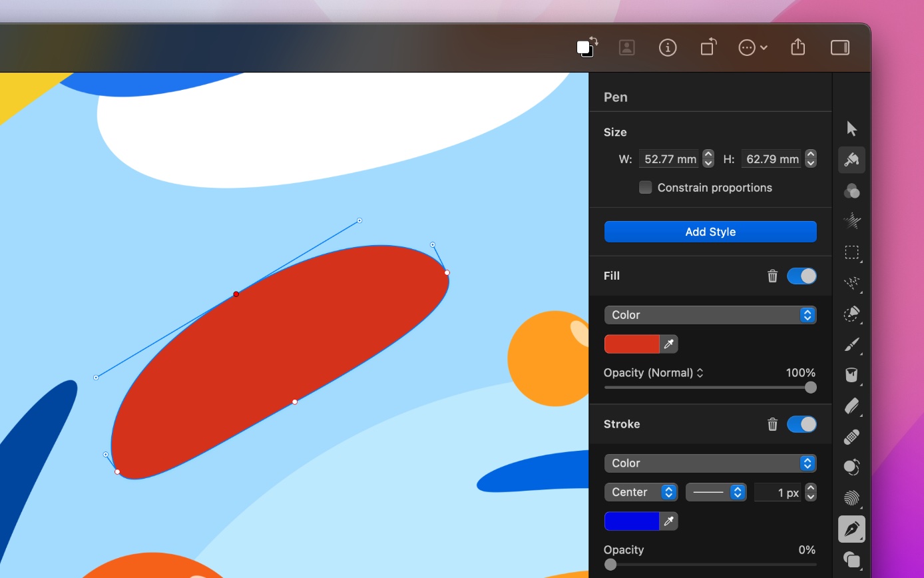Select the Pen tool in sidebar
Image resolution: width=924 pixels, height=578 pixels.
(x=851, y=529)
